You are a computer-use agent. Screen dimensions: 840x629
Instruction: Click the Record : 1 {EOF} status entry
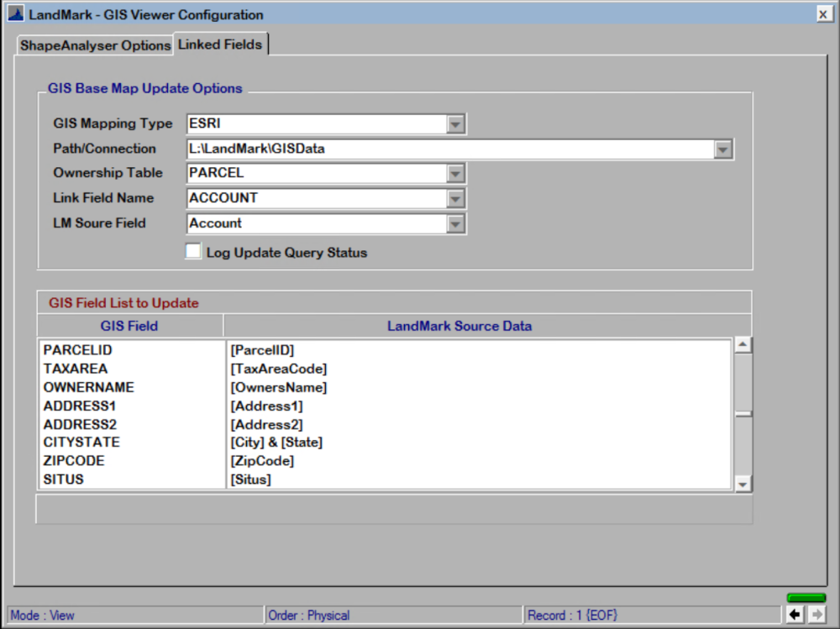(652, 615)
